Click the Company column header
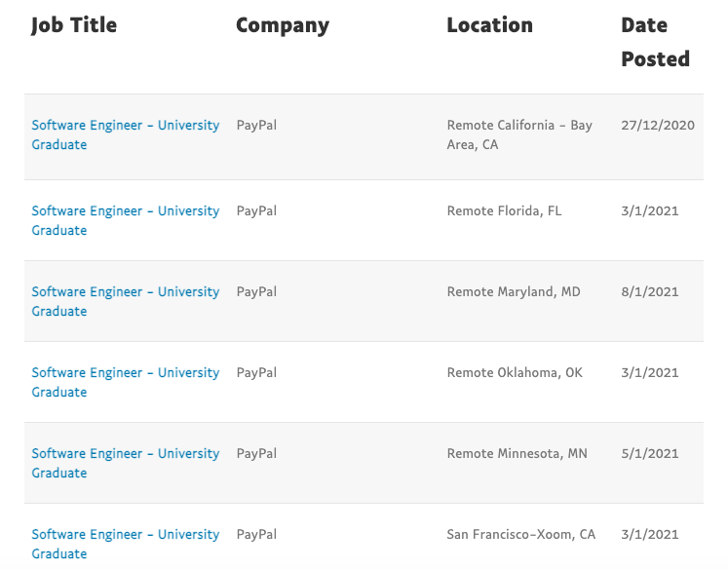 pos(283,25)
